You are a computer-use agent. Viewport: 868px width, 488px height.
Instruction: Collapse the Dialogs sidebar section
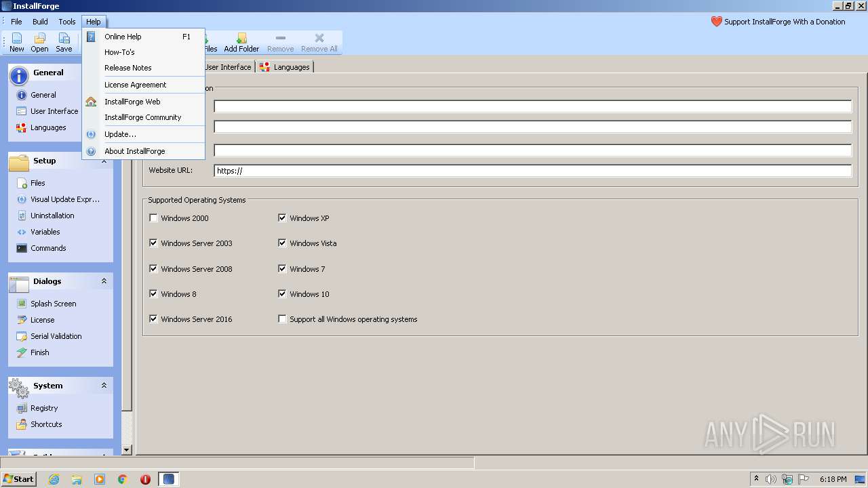pyautogui.click(x=104, y=281)
